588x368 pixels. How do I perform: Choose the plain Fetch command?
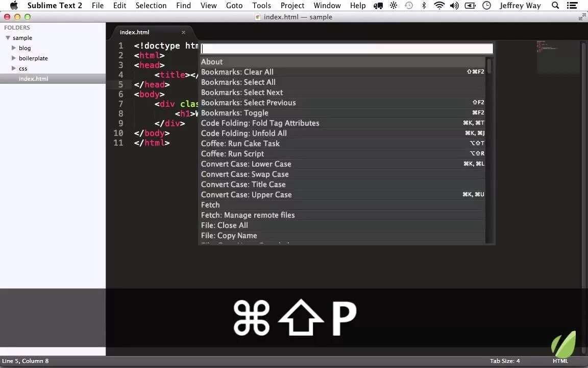tap(343, 205)
